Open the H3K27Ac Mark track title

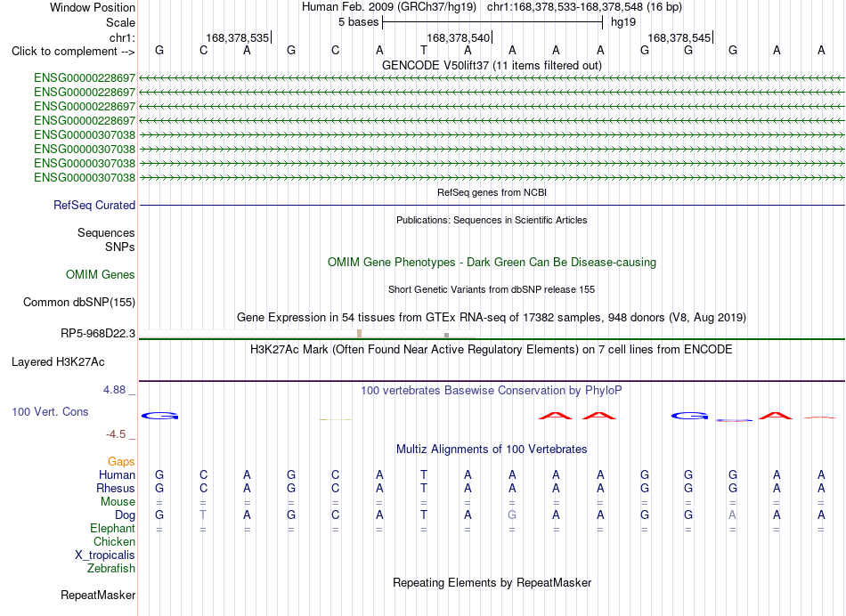(492, 350)
